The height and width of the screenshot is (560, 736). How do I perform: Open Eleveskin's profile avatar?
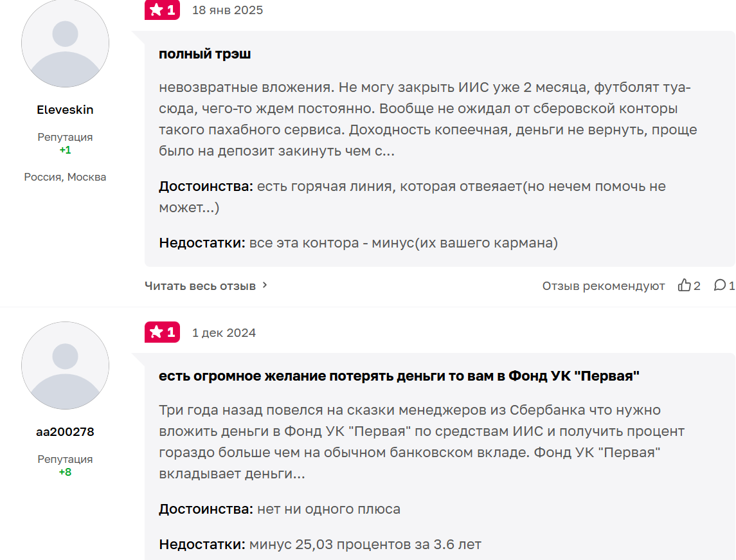click(65, 42)
